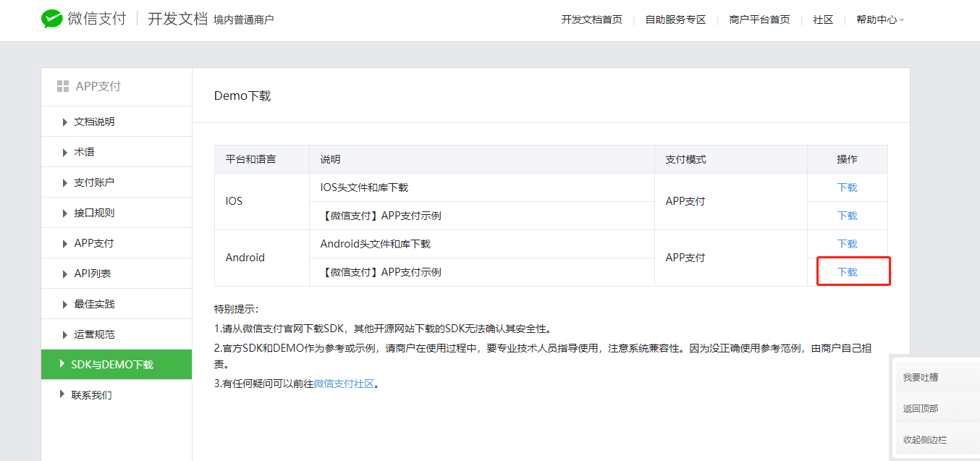Click the IOS头文件和库下载 description cell
This screenshot has width=980, height=461.
point(482,187)
